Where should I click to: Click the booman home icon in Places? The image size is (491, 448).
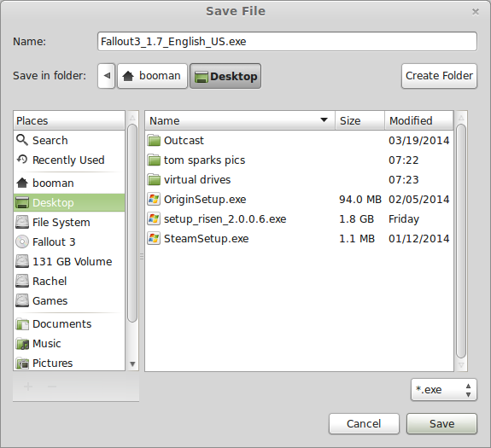[22, 183]
